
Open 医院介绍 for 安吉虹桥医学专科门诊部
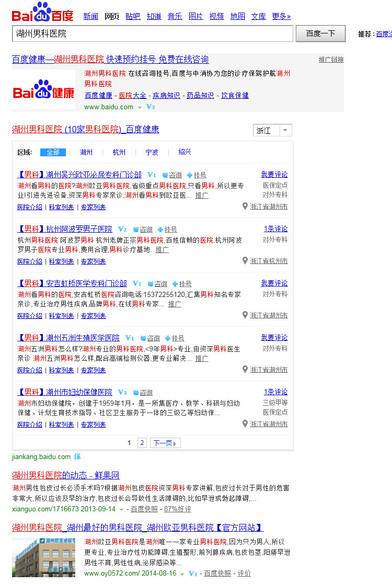click(x=30, y=316)
